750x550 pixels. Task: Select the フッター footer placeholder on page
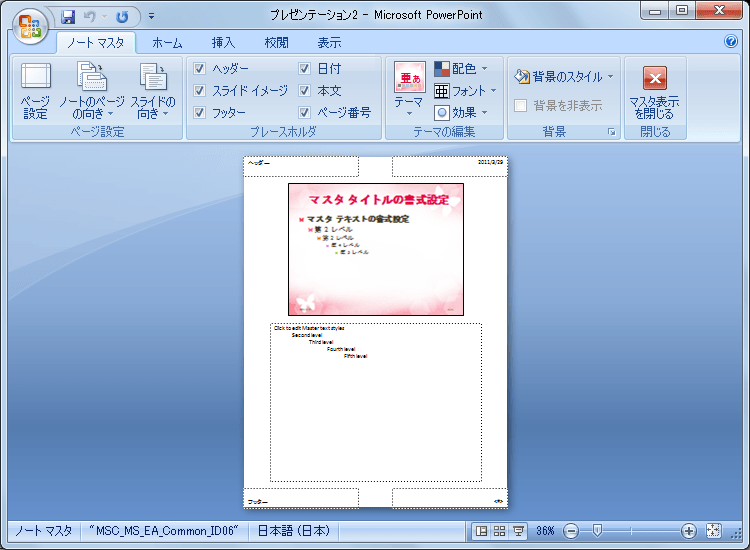coord(301,498)
